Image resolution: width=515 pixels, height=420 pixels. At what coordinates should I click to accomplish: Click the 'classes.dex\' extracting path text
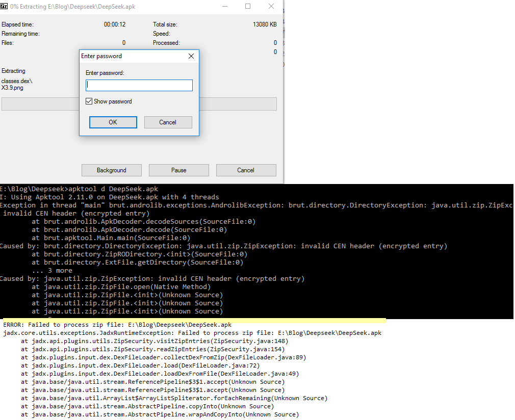click(17, 81)
